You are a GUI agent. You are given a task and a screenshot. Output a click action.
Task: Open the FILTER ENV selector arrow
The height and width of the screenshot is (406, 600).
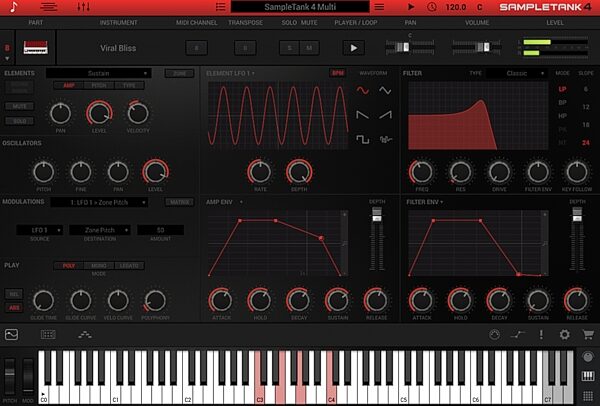(x=442, y=202)
